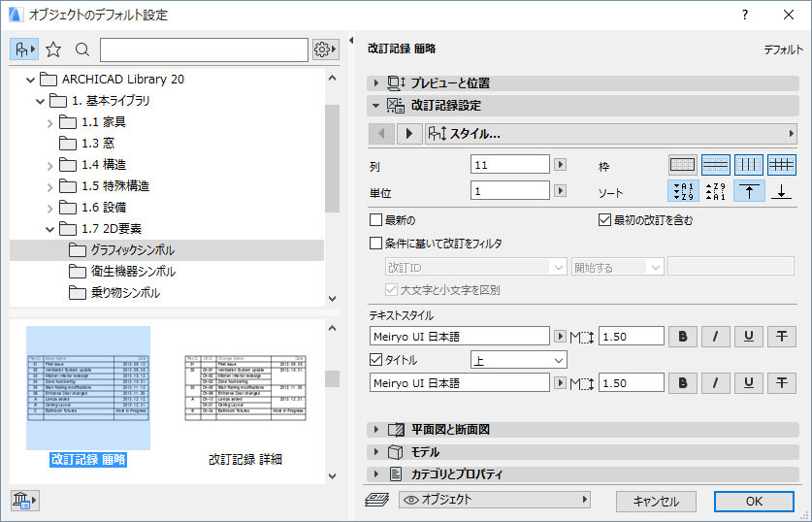
Task: Click the 列 value field showing 11
Action: pos(510,165)
